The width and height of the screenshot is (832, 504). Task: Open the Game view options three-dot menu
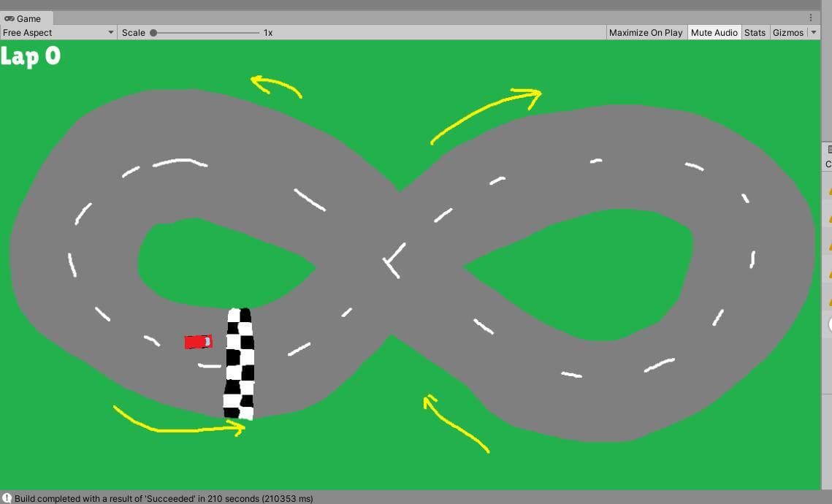810,18
